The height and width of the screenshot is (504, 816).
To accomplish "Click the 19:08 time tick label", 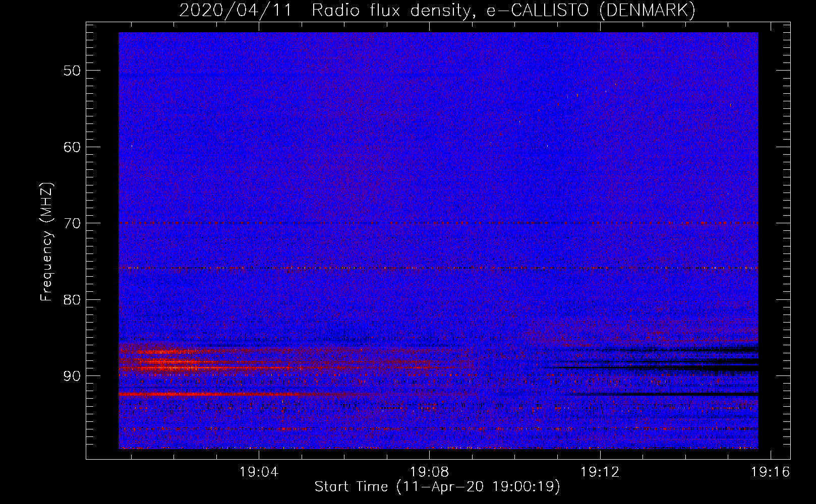I will click(x=429, y=472).
